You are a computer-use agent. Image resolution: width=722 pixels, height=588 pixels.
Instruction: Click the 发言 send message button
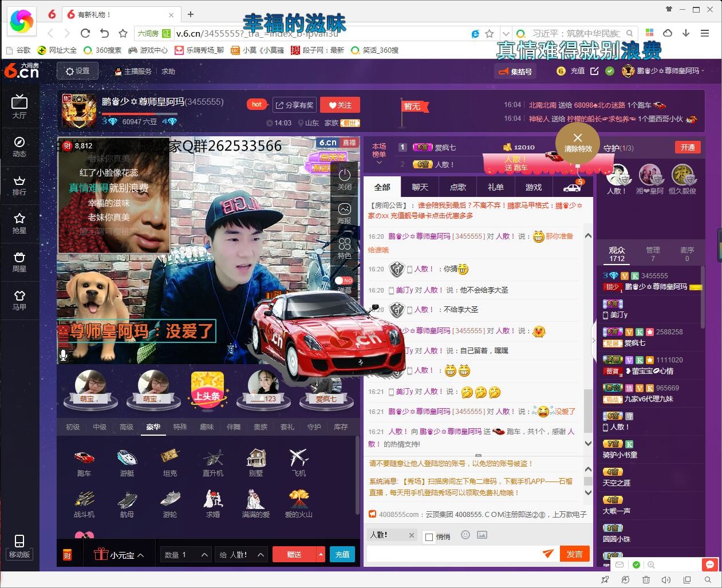point(575,554)
